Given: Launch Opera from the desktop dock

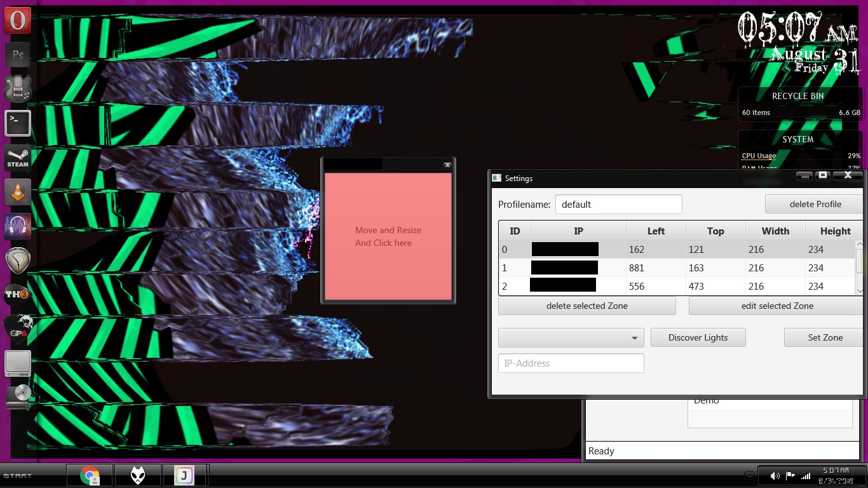Looking at the screenshot, I should point(17,20).
